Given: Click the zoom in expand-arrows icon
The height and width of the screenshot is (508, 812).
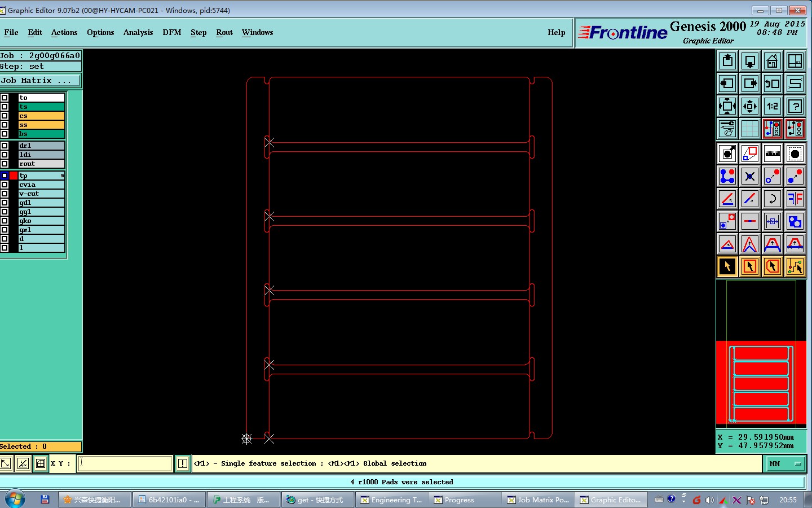Looking at the screenshot, I should coord(727,106).
